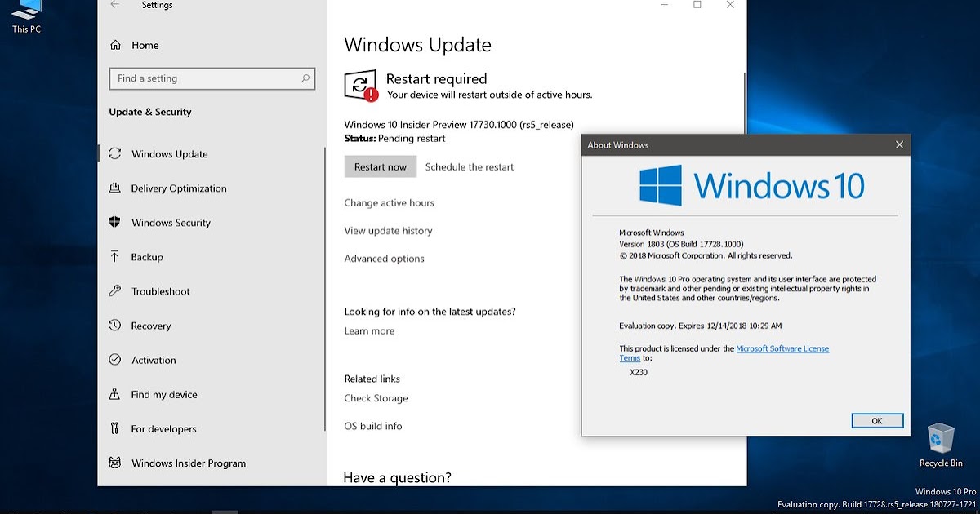Select the For developers sidebar icon
This screenshot has width=980, height=514.
(x=116, y=428)
